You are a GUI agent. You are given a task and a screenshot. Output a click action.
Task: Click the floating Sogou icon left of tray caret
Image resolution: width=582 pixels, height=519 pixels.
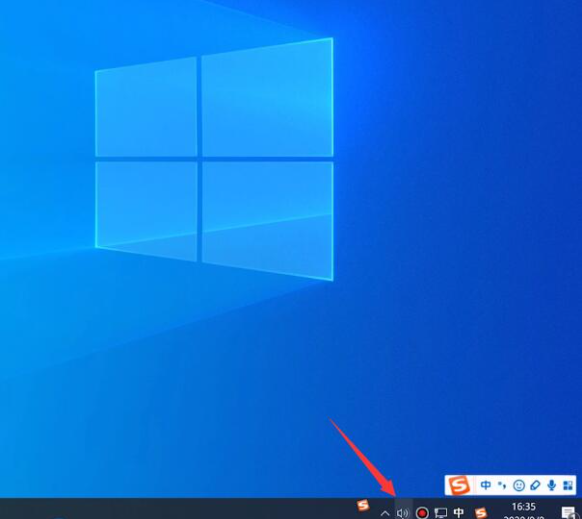(x=363, y=505)
